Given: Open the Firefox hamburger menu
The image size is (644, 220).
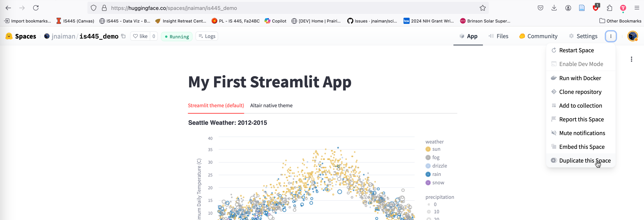Looking at the screenshot, I should click(637, 8).
